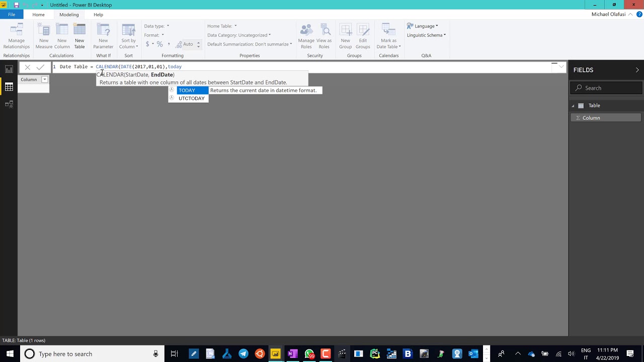Open Outlook from taskbar
Screen dimensions: 644x362
473,354
